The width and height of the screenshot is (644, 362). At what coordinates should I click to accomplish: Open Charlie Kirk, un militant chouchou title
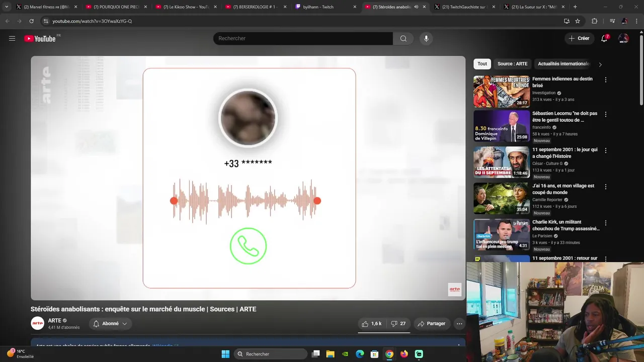(566, 225)
